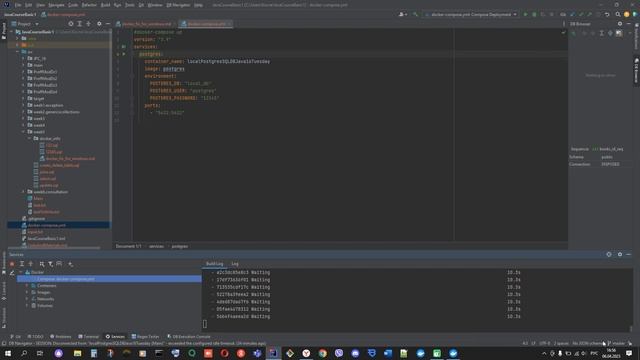
Task: Open the DB Navigator menu
Action: point(178,5)
